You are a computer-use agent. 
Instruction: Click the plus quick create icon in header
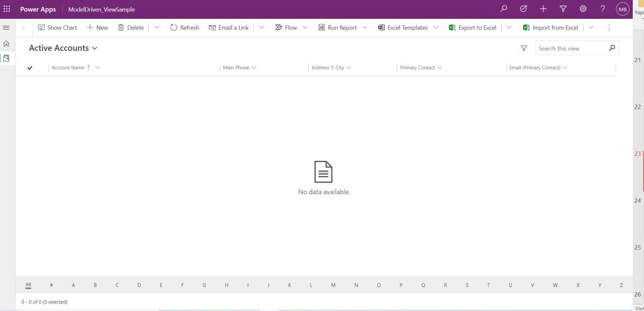pyautogui.click(x=543, y=9)
